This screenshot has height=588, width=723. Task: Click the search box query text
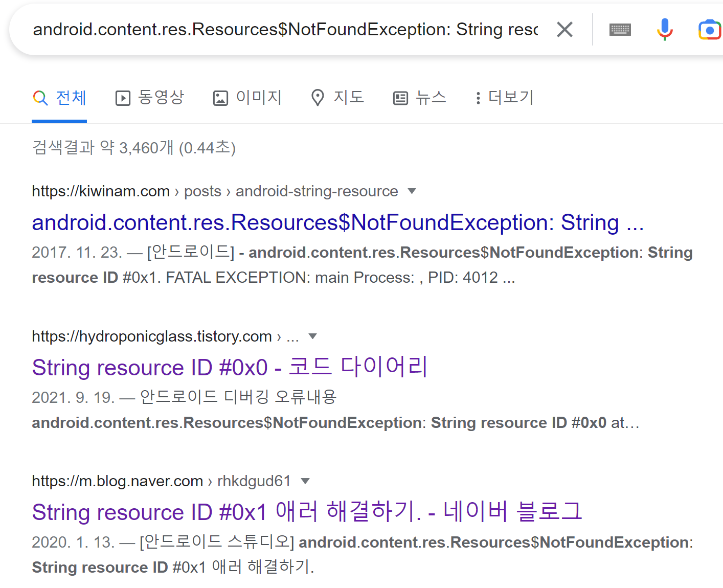click(x=285, y=29)
